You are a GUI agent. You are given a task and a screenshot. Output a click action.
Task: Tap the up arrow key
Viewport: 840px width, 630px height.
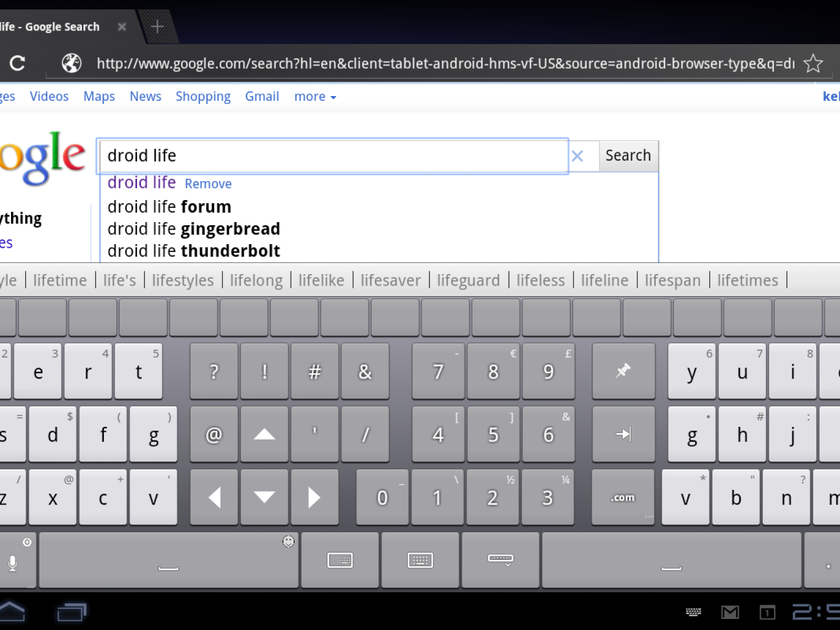(265, 434)
